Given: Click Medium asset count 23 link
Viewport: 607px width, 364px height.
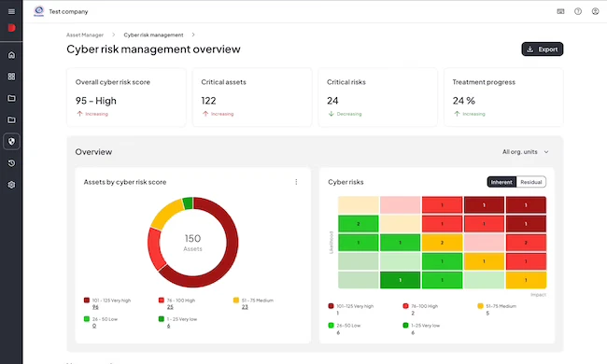Looking at the screenshot, I should coord(245,307).
